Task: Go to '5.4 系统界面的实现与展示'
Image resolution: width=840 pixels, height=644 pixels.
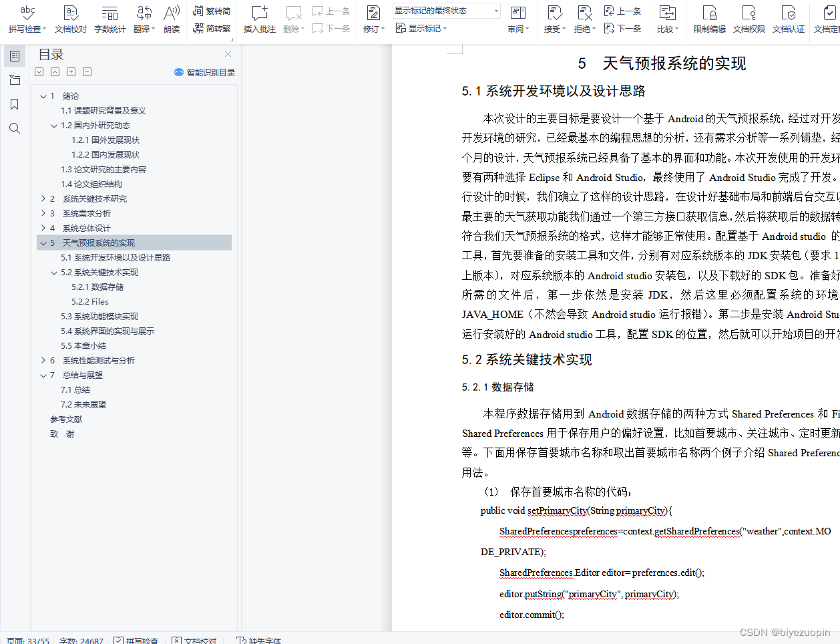Action: 108,331
